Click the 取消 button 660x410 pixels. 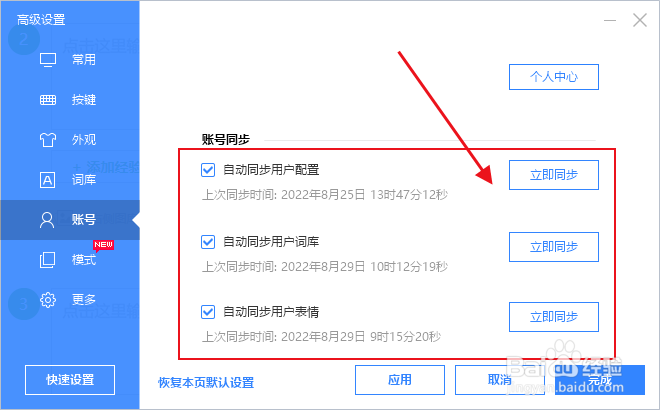[500, 380]
